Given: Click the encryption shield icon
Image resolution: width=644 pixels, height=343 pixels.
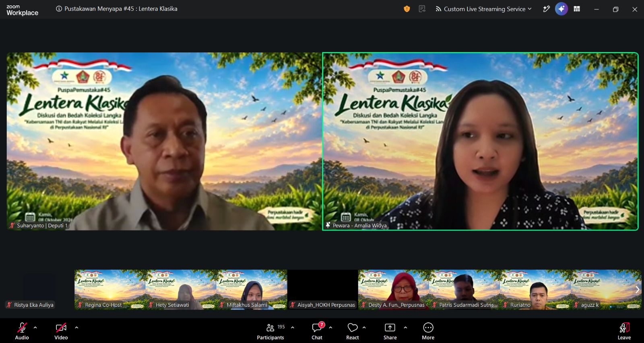Looking at the screenshot, I should [407, 9].
